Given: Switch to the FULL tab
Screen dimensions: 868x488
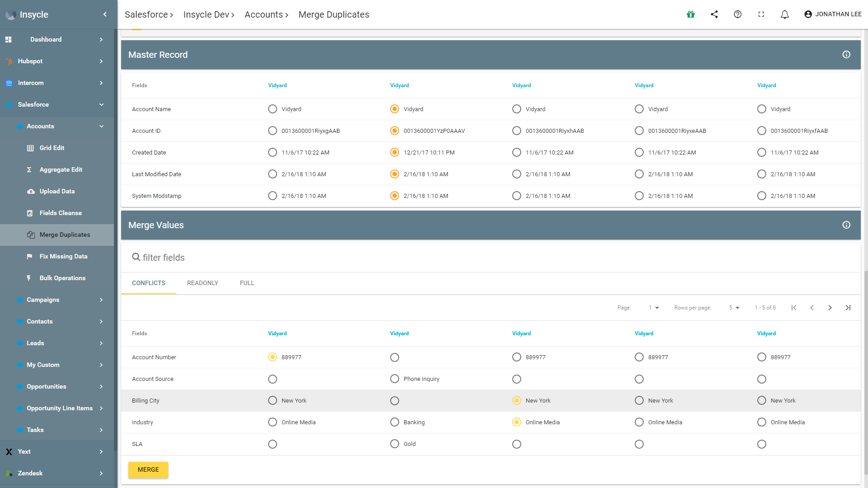Looking at the screenshot, I should point(247,283).
